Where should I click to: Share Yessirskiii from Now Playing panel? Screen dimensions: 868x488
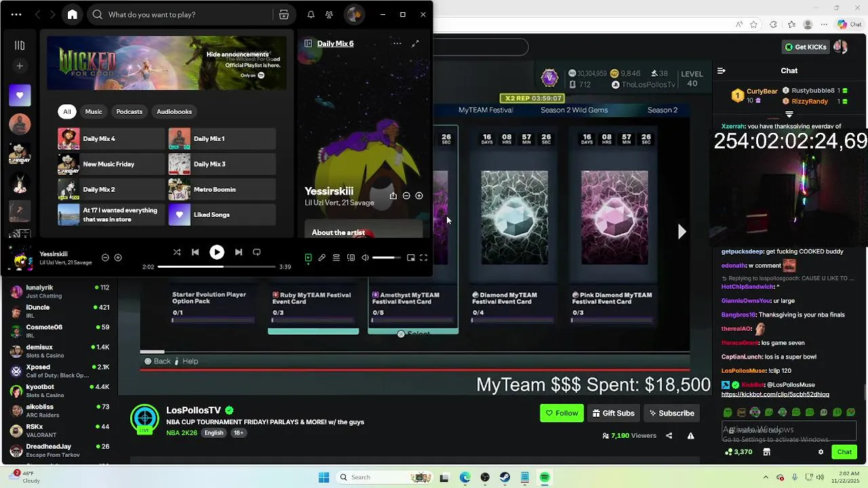click(393, 196)
